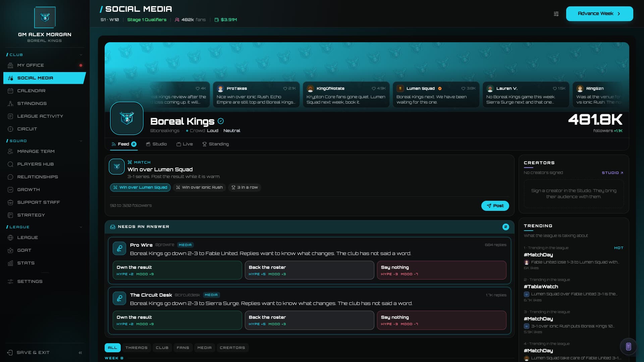Choose Say nothing for Pro Wire

[441, 270]
